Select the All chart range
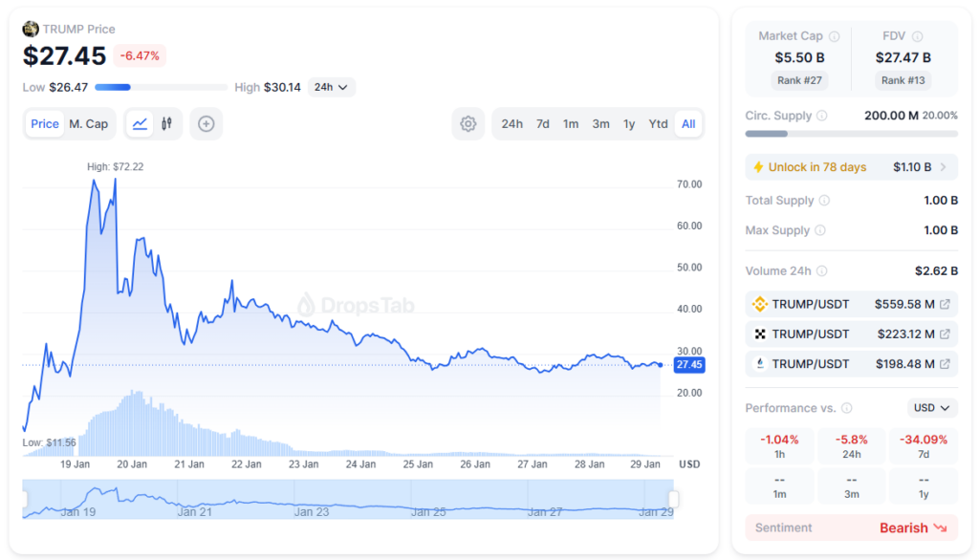979x560 pixels. (688, 123)
